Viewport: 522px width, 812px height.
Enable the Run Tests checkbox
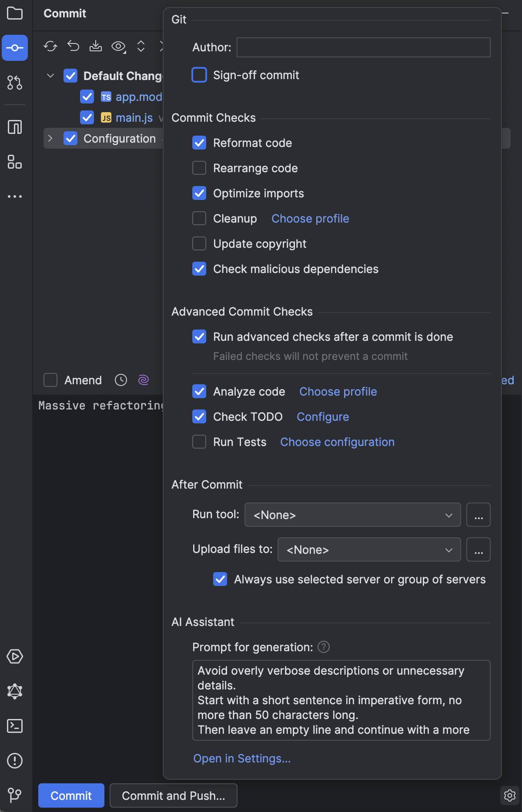coord(199,442)
